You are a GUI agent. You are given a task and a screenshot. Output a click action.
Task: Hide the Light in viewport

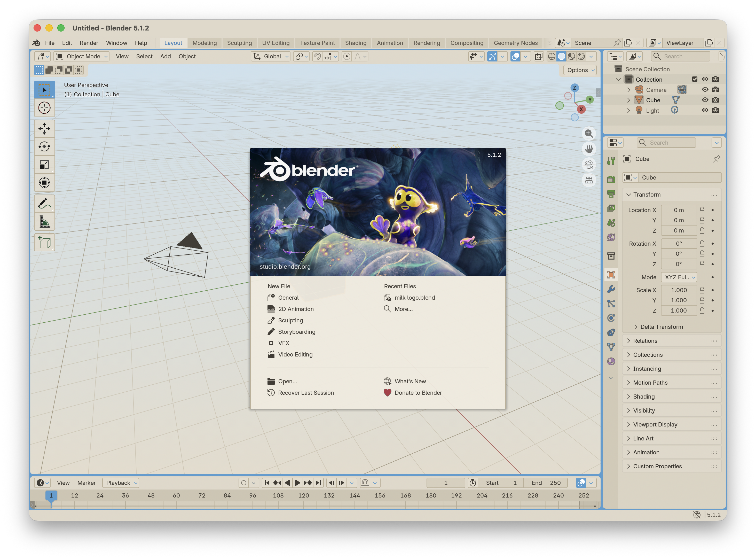pos(705,110)
